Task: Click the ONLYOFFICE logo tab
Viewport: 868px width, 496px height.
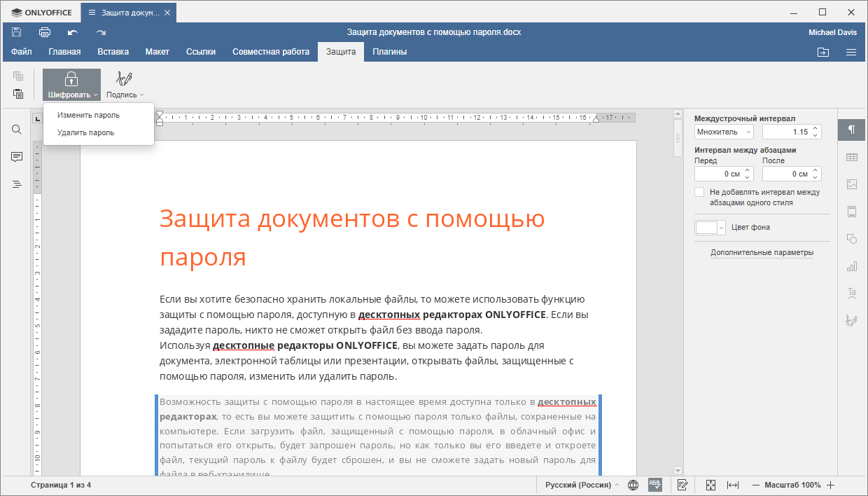Action: 41,13
